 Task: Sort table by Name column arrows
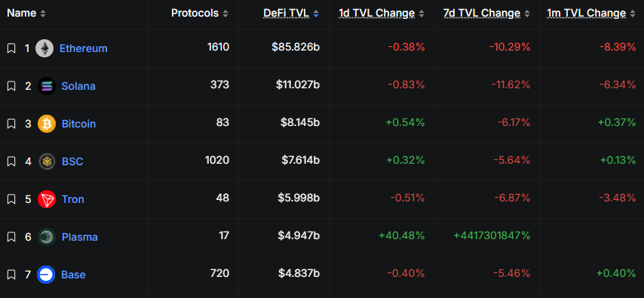pyautogui.click(x=43, y=14)
